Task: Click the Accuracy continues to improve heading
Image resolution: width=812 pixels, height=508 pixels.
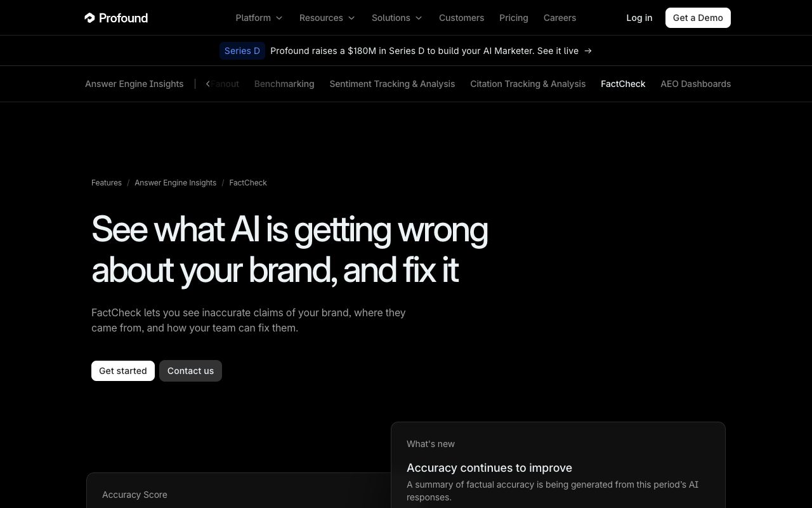Action: (489, 468)
